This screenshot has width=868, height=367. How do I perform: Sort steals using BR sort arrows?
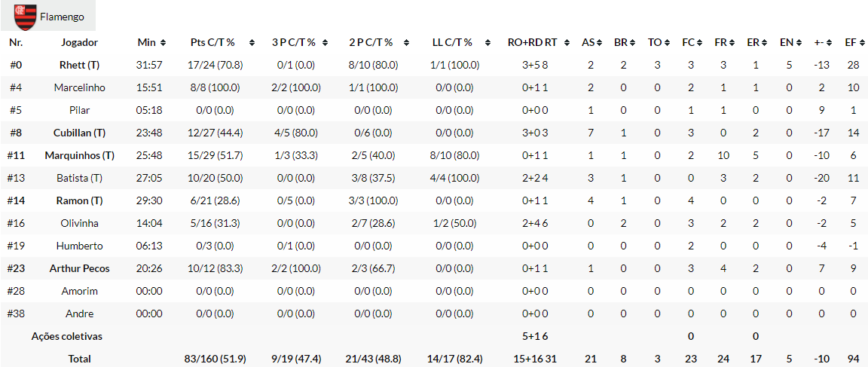click(x=632, y=43)
